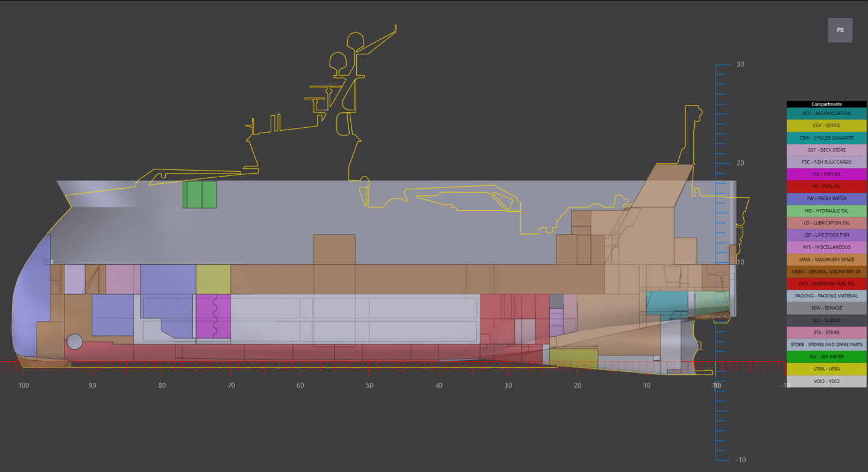Image resolution: width=868 pixels, height=472 pixels.
Task: Toggle the FO - Fuel Oil compartment type
Action: coord(826,186)
